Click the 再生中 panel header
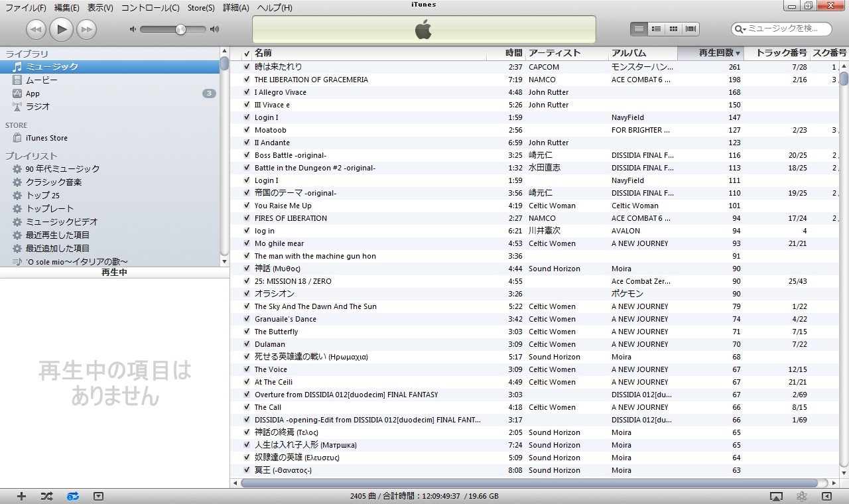The image size is (849, 504). click(114, 273)
